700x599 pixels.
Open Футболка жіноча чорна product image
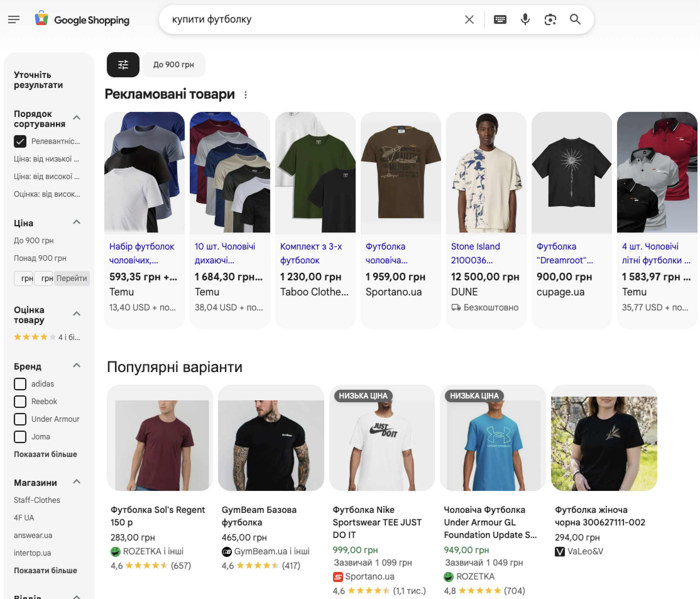pos(604,438)
